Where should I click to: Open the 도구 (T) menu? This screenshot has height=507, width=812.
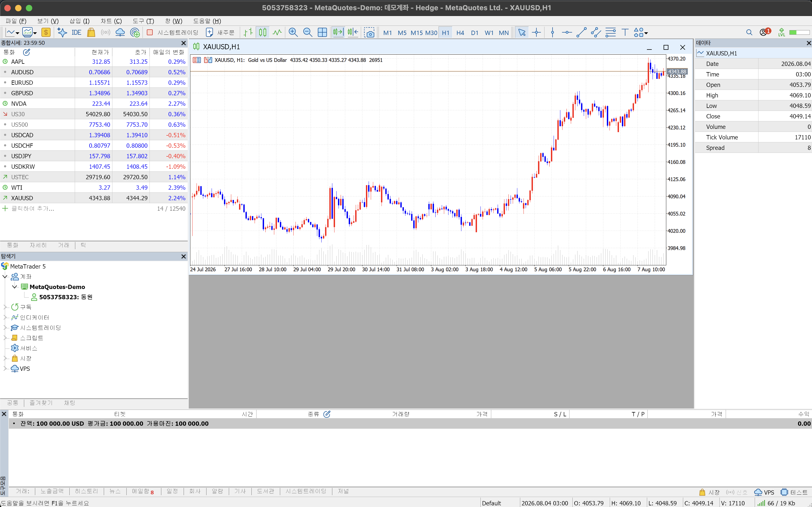pos(143,21)
